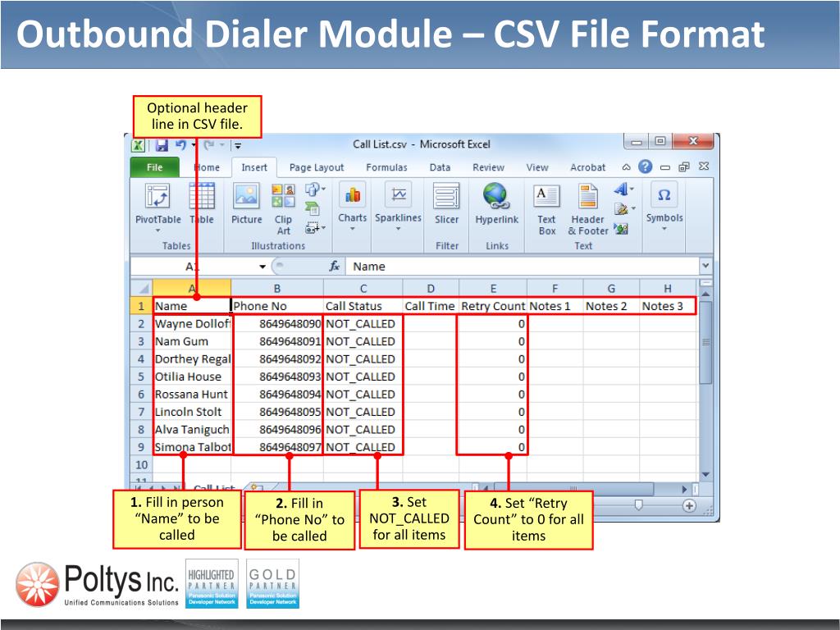Click the Shapes icon in Illustrations
Viewport: 840px width, 630px height.
point(312,189)
